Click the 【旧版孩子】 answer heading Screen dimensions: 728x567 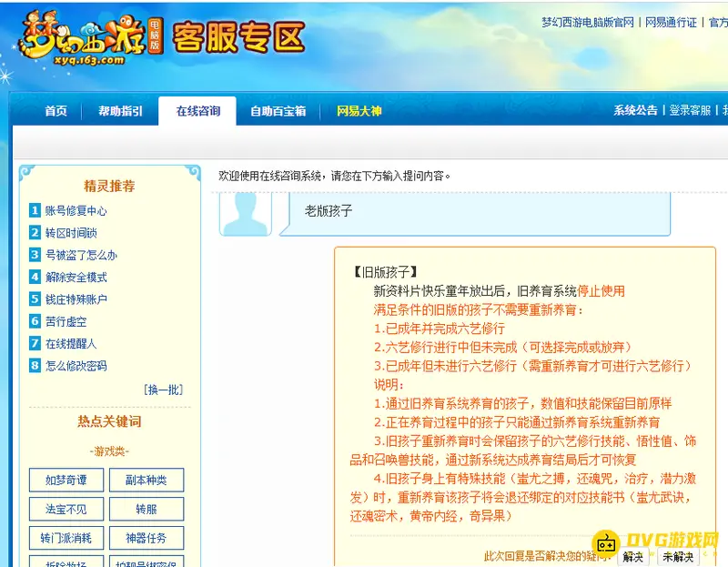pyautogui.click(x=385, y=271)
